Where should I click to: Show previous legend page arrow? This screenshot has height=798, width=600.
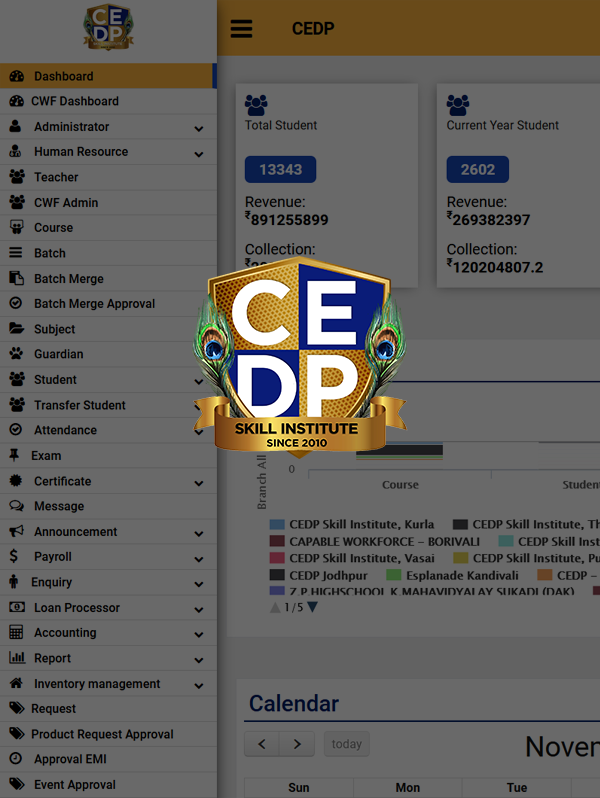click(x=275, y=607)
